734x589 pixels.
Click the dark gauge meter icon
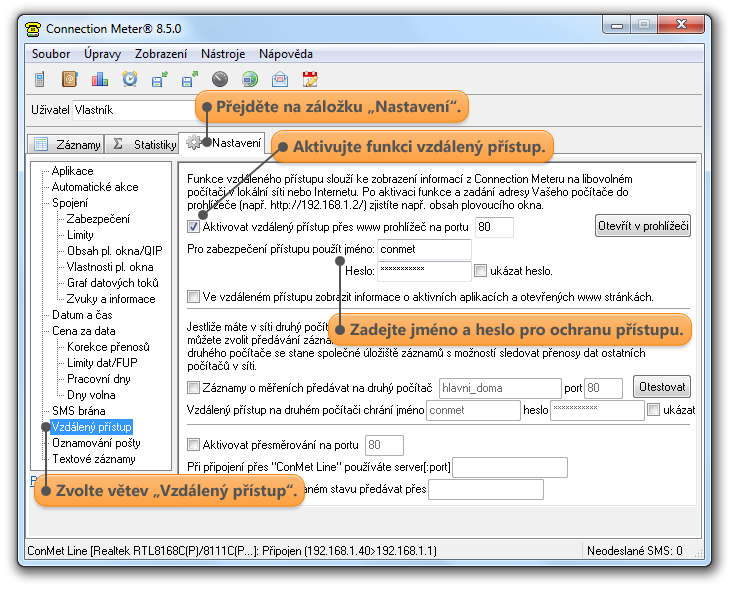220,79
